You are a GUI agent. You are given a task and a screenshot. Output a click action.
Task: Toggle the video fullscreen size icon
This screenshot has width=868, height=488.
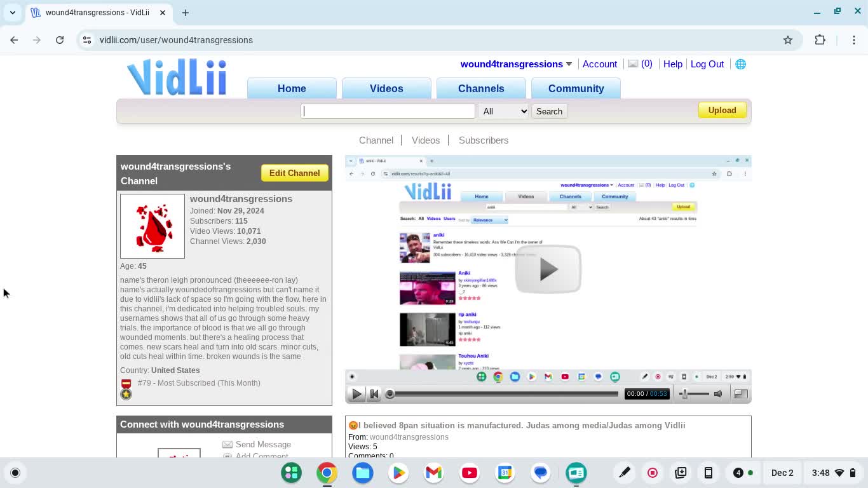pyautogui.click(x=740, y=394)
